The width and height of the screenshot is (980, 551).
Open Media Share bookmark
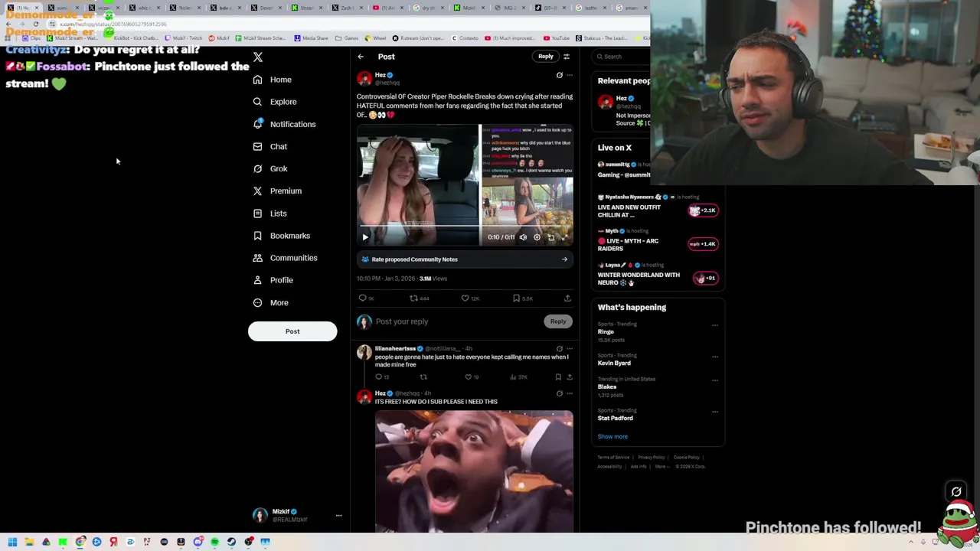coord(311,38)
